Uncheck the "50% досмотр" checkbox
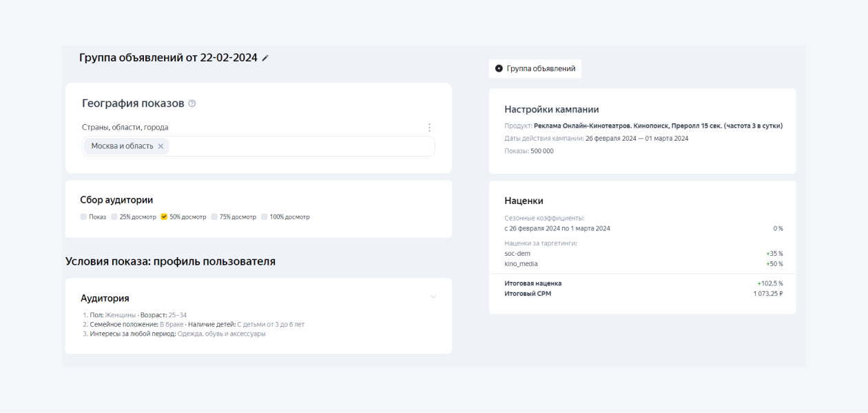868x413 pixels. (163, 216)
